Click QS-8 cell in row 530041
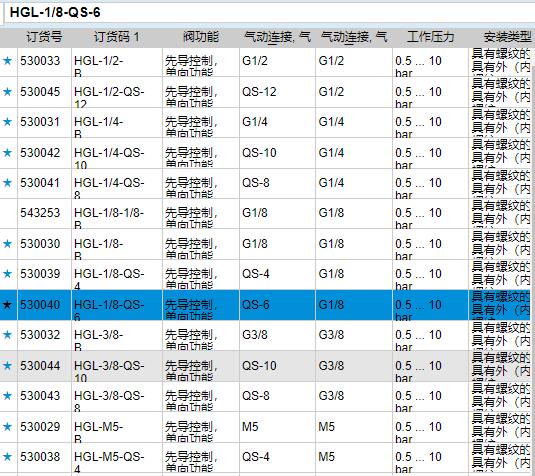535x476 pixels. click(x=256, y=183)
